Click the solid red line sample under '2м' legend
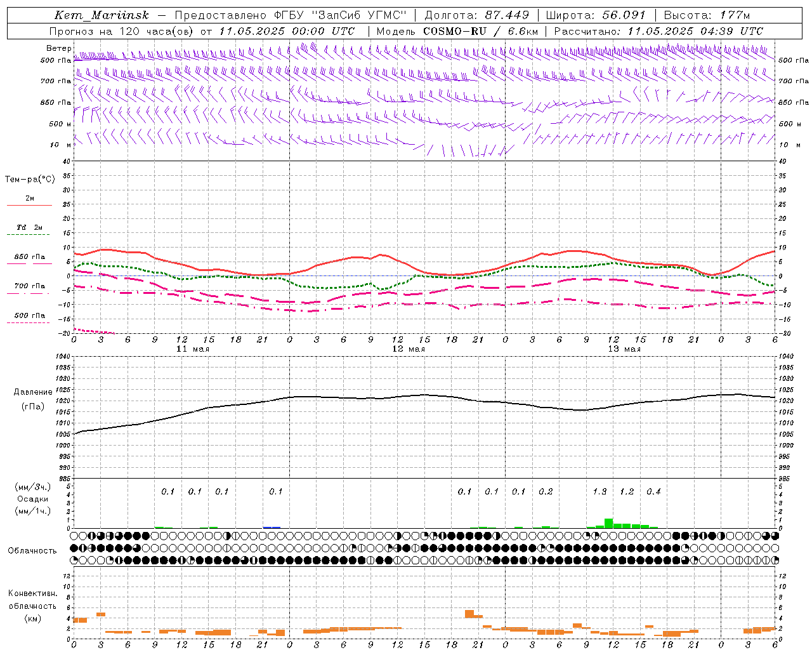 click(x=30, y=206)
